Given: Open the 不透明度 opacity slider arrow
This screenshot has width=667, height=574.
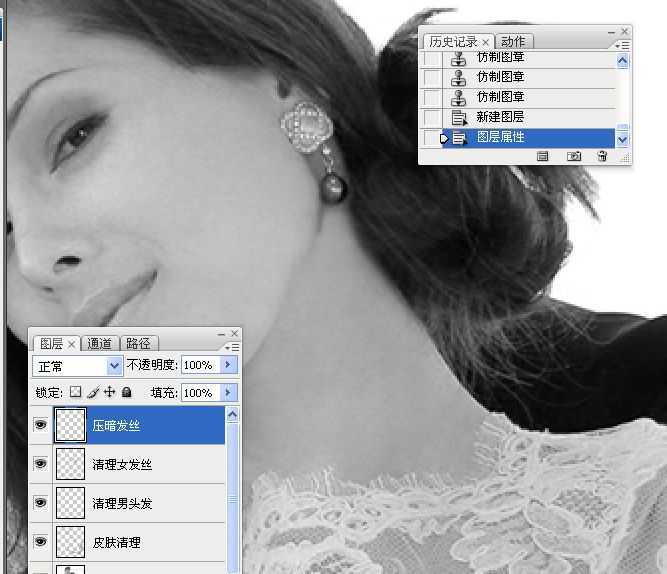Looking at the screenshot, I should tap(228, 365).
